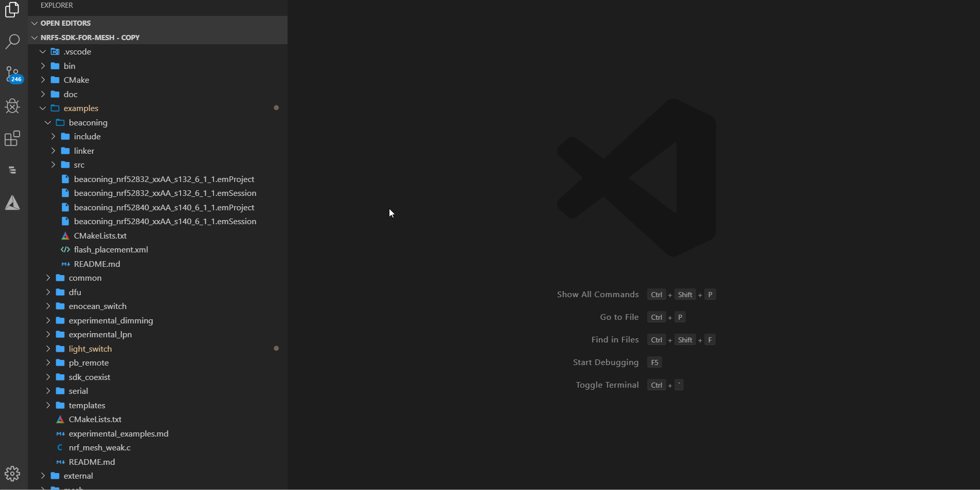Expand the src folder under beaconing

coord(79,165)
